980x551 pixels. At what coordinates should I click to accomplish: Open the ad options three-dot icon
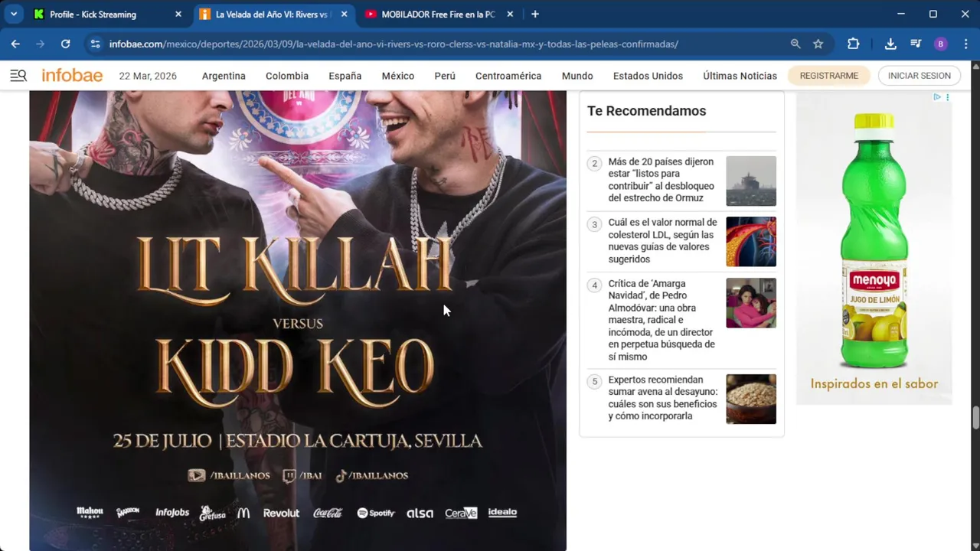click(x=947, y=97)
